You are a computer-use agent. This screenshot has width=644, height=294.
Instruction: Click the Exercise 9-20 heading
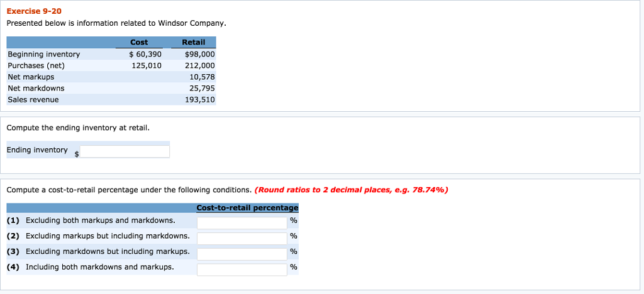pyautogui.click(x=34, y=11)
